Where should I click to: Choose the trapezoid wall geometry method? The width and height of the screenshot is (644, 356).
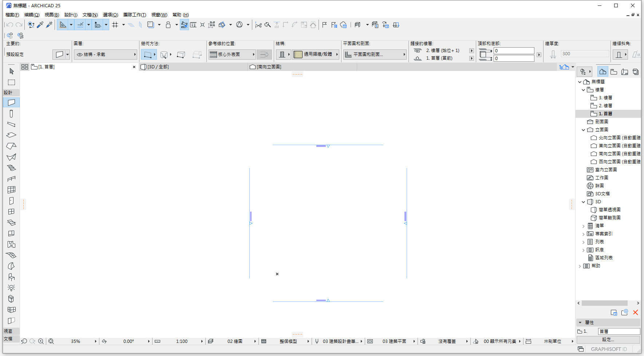click(x=181, y=55)
